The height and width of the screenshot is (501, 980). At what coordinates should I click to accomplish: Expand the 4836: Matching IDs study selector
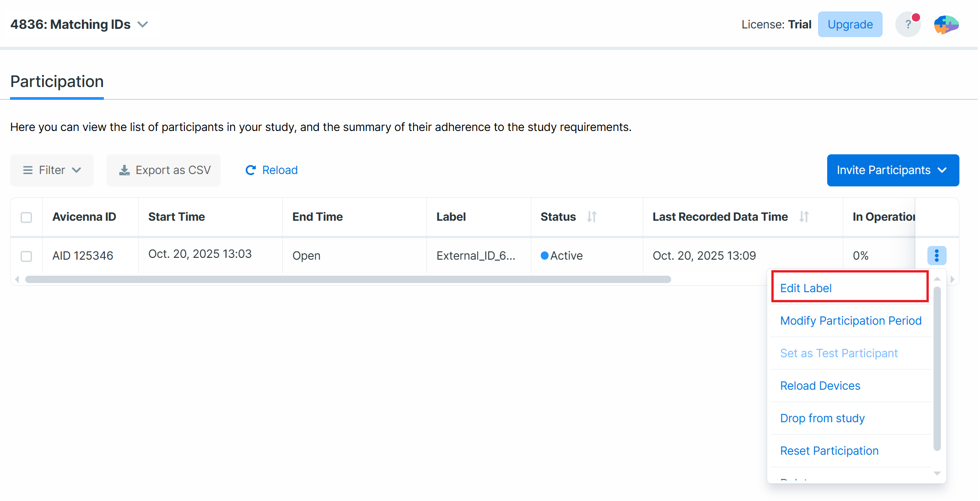click(79, 25)
